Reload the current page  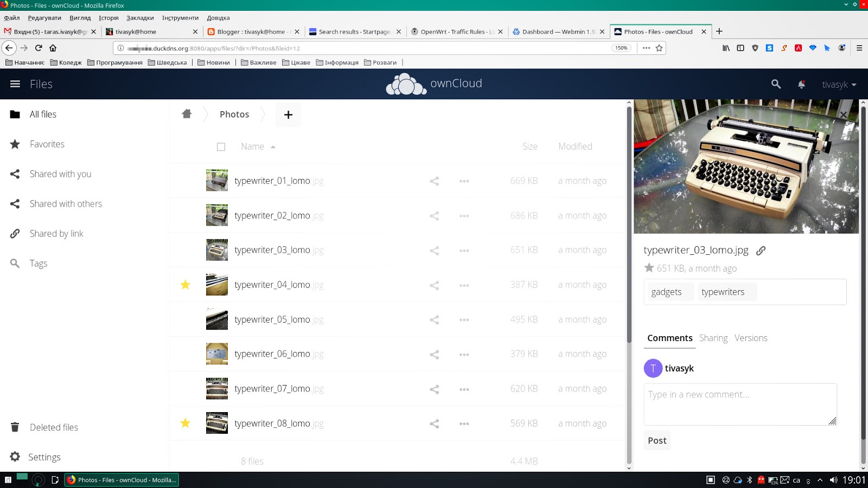[39, 48]
